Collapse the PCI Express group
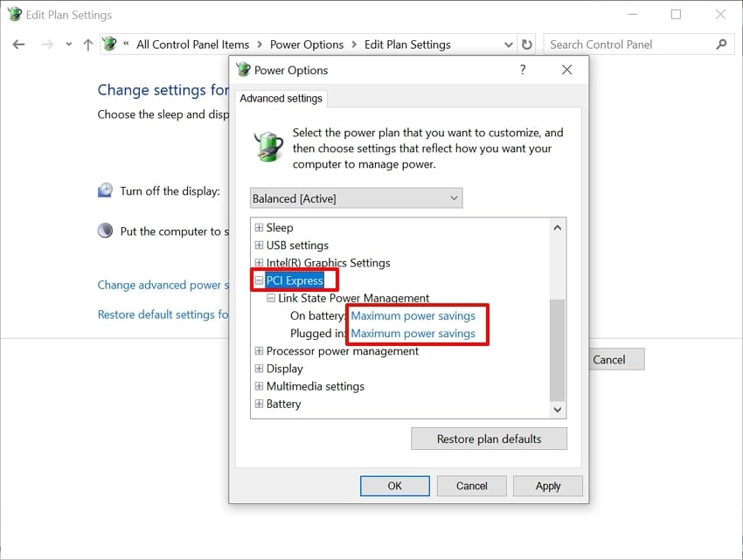The width and height of the screenshot is (743, 560). (x=259, y=280)
